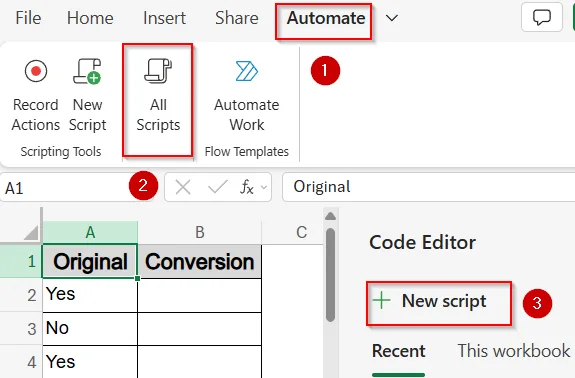
Task: Select the row 1 header
Action: [x=21, y=261]
